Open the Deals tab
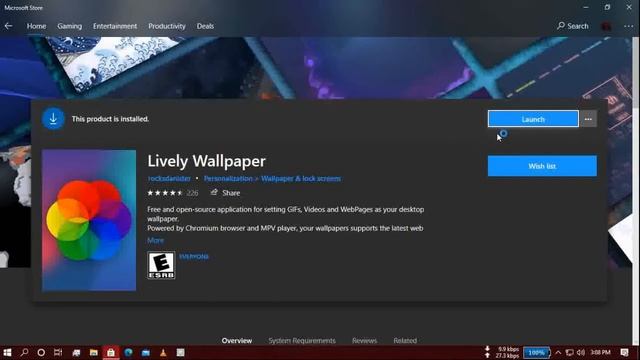 (x=205, y=26)
